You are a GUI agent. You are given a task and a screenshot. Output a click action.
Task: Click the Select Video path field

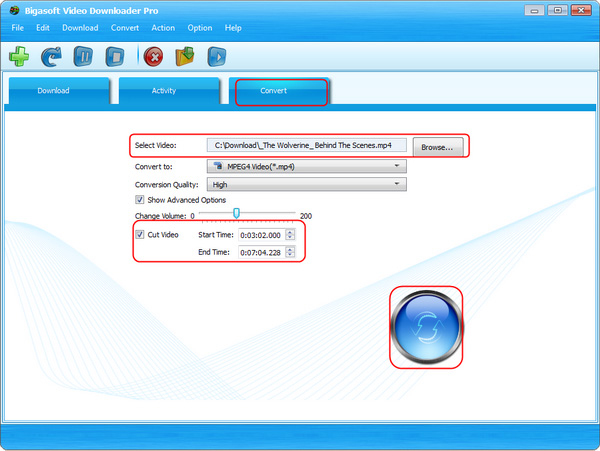point(307,145)
